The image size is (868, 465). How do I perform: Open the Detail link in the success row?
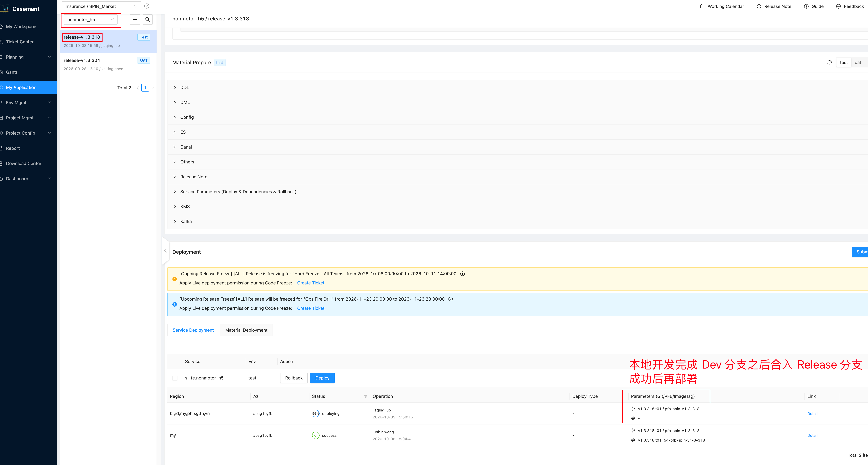click(812, 436)
